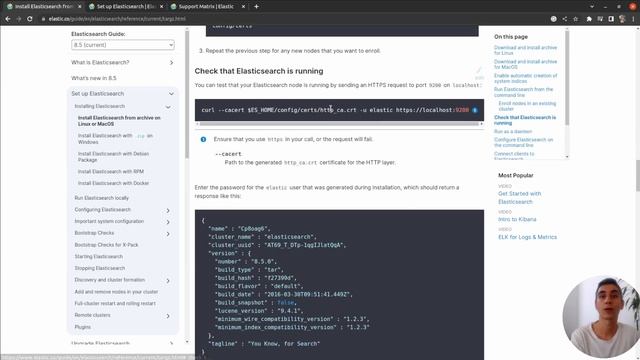Screen dimensions: 640x360
Task: Collapse Installing Elasticsearch chevron
Action: [168, 107]
